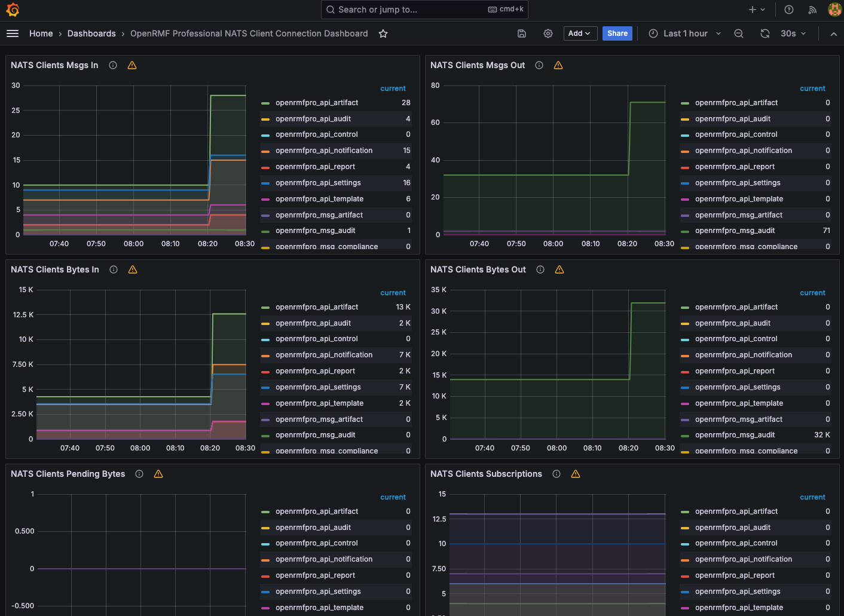Open warning on NATS Clients Bytes In
Image resolution: width=844 pixels, height=616 pixels.
pos(133,269)
